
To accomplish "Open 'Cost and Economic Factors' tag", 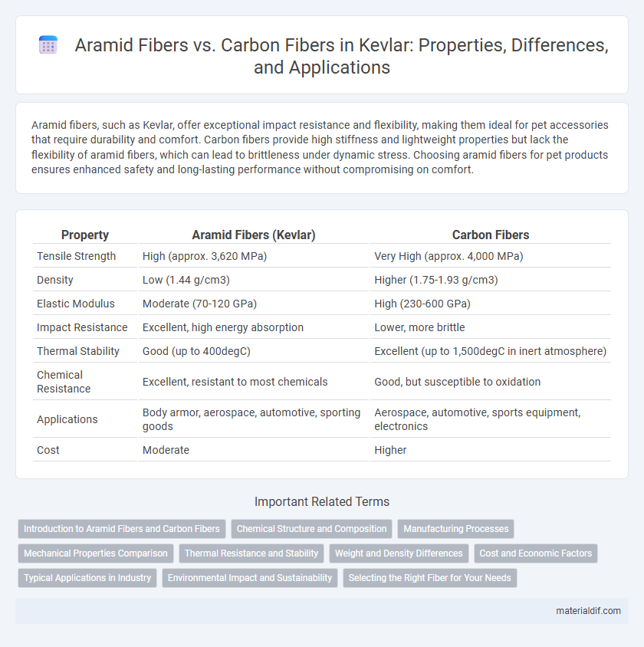I will tap(535, 553).
